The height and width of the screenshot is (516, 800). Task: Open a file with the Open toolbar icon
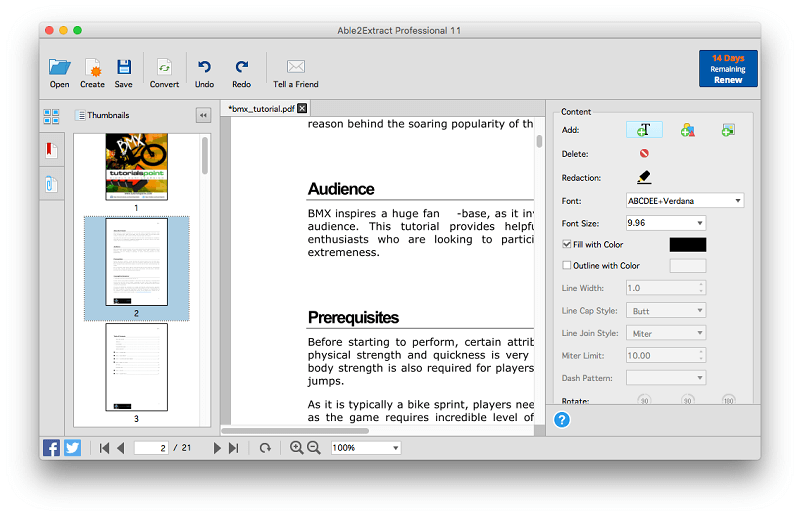[x=59, y=67]
